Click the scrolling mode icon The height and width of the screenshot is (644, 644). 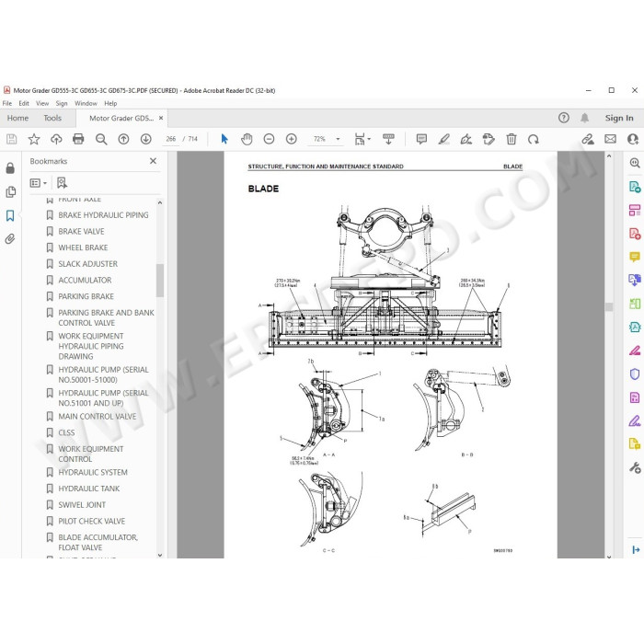click(388, 139)
